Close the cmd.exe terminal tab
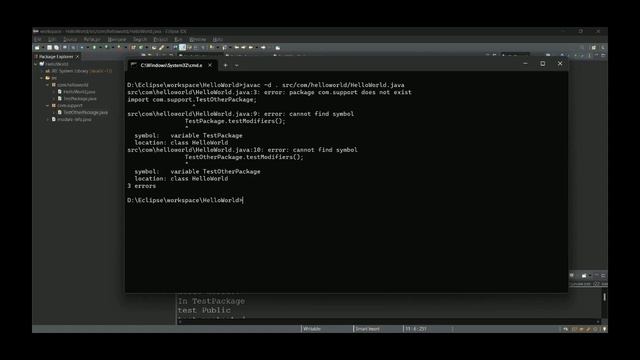 pyautogui.click(x=210, y=65)
